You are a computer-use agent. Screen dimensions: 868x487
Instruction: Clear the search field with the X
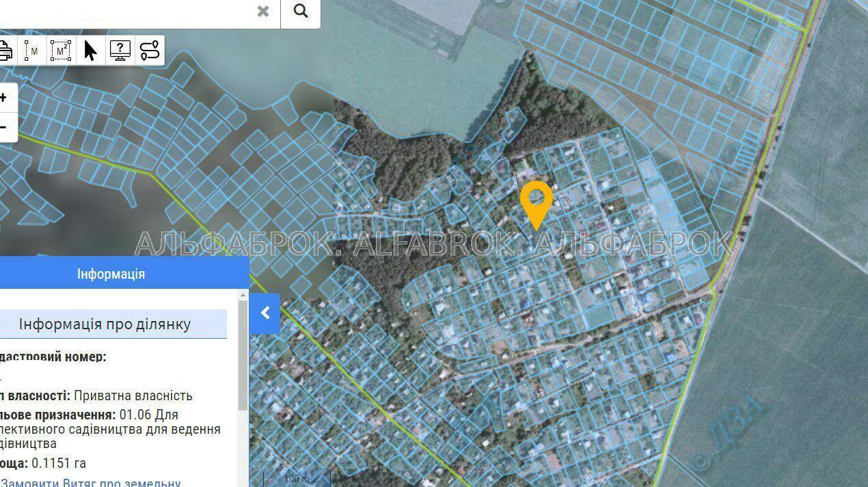click(263, 12)
